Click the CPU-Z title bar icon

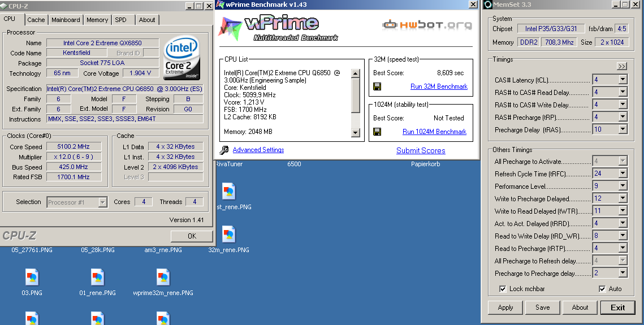[x=4, y=6]
